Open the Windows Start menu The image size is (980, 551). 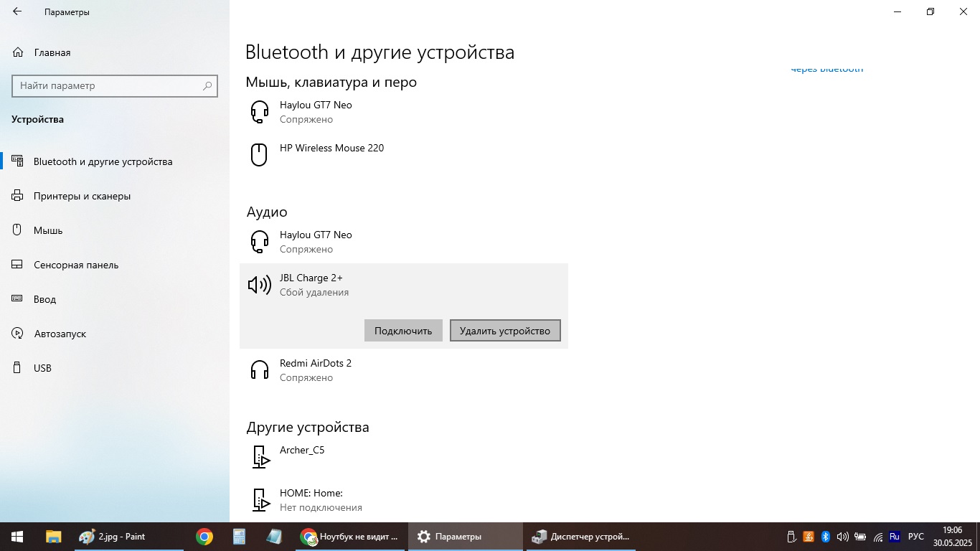[x=17, y=536]
